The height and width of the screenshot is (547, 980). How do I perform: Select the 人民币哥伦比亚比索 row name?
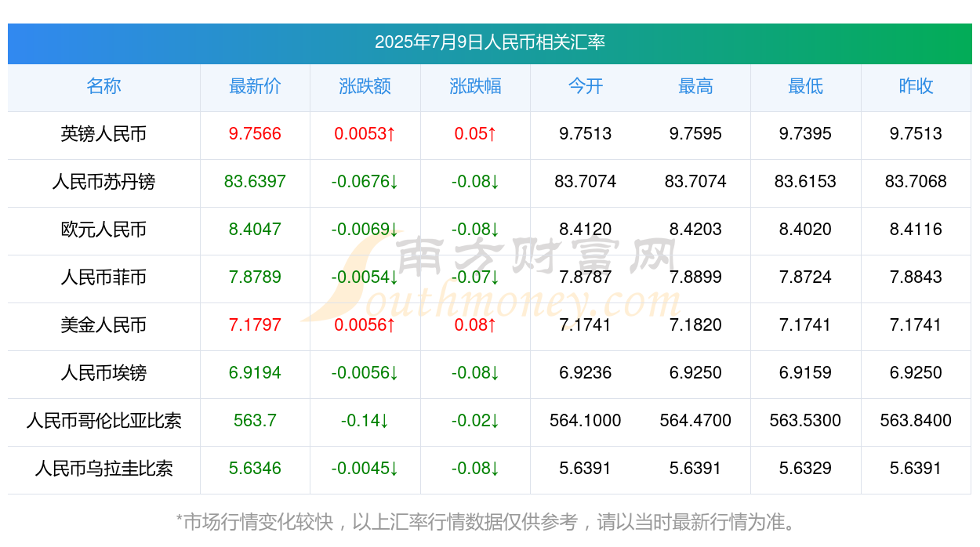[103, 421]
